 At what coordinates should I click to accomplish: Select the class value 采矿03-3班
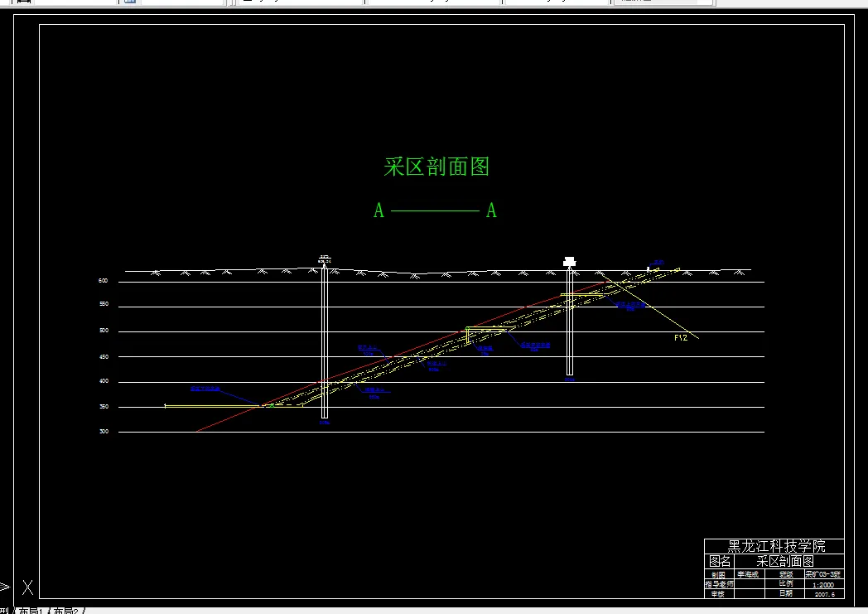click(x=823, y=575)
